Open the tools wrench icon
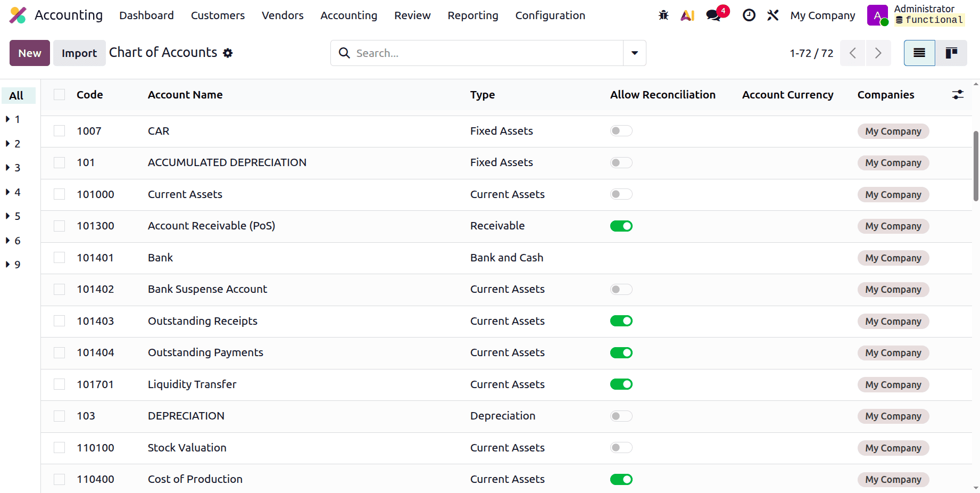The image size is (980, 493). click(773, 15)
